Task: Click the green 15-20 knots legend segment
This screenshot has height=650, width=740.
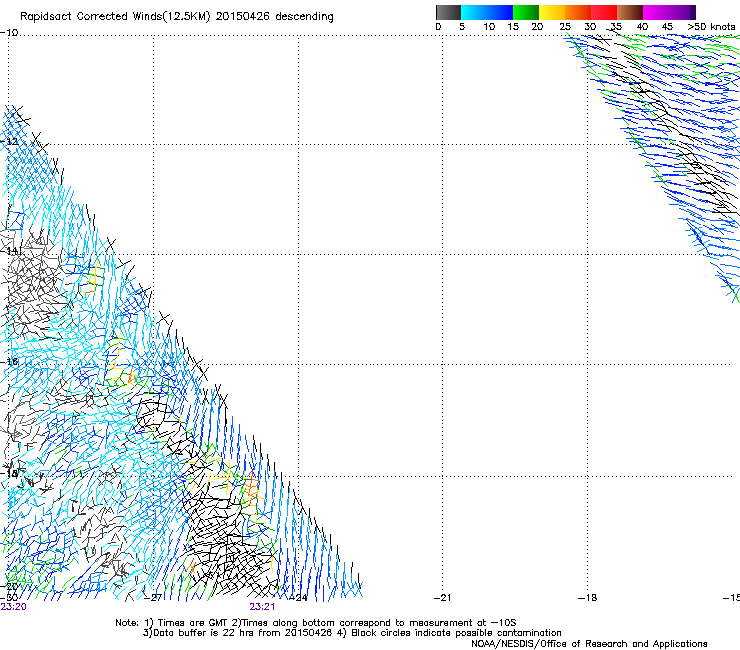Action: 526,12
